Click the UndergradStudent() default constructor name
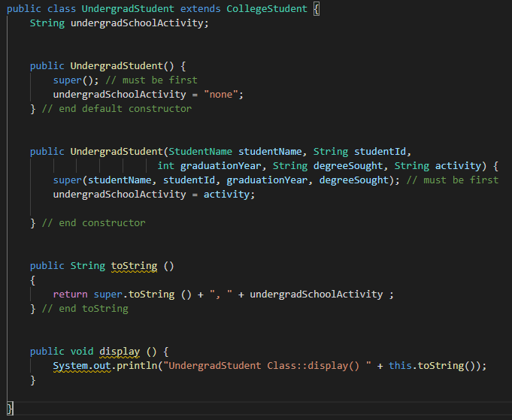The width and height of the screenshot is (512, 420). 117,66
